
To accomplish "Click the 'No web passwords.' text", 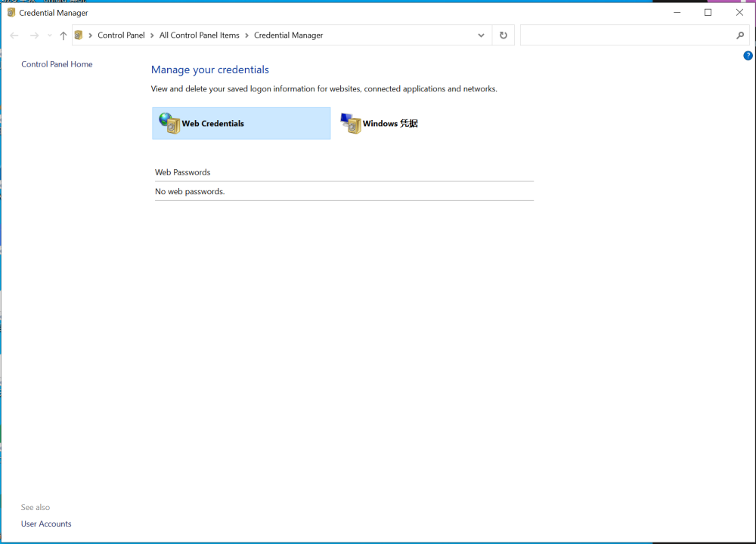I will tap(190, 191).
